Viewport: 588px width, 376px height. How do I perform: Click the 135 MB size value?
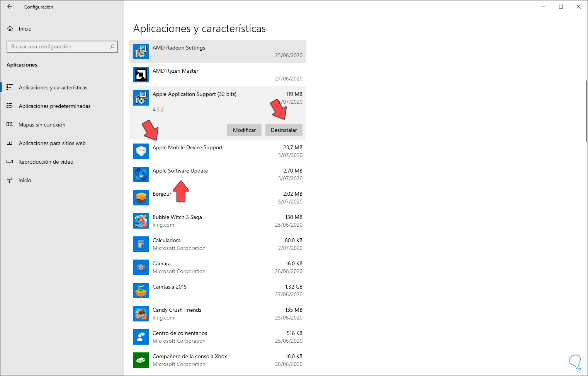click(294, 310)
